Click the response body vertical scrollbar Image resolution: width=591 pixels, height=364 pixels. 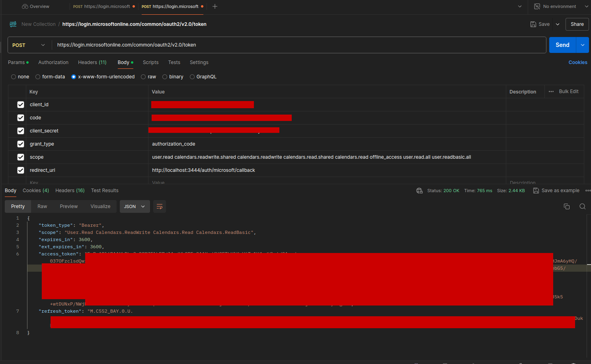589,286
